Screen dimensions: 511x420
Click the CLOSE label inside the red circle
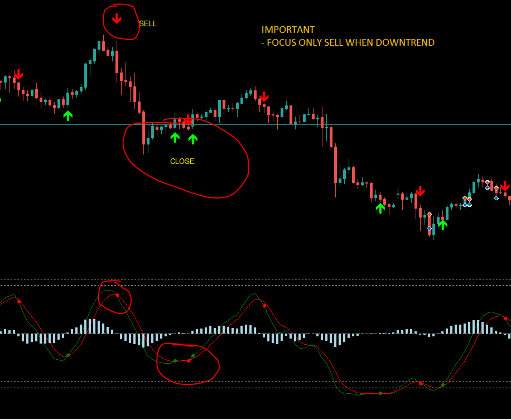[182, 161]
